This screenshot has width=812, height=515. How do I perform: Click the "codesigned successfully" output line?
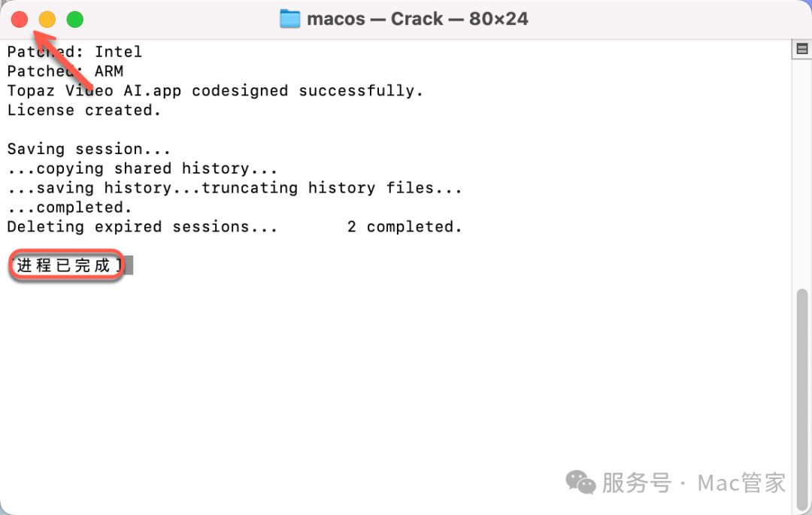(215, 91)
